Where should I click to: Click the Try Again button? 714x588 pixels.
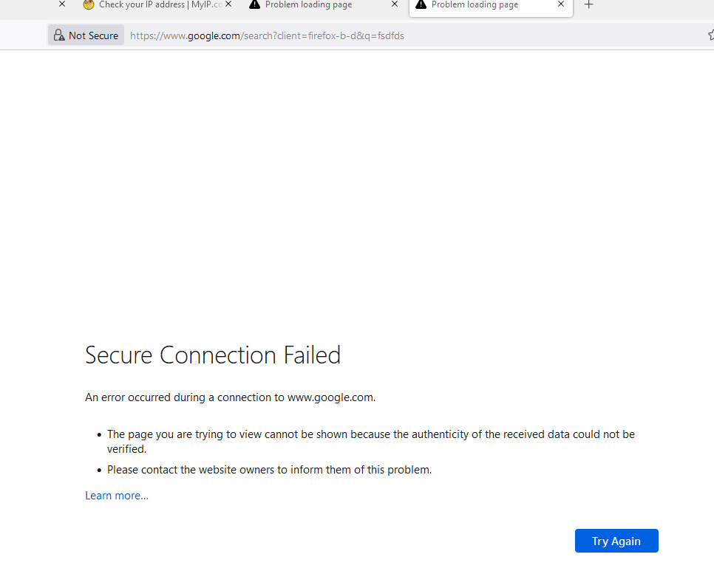[616, 541]
